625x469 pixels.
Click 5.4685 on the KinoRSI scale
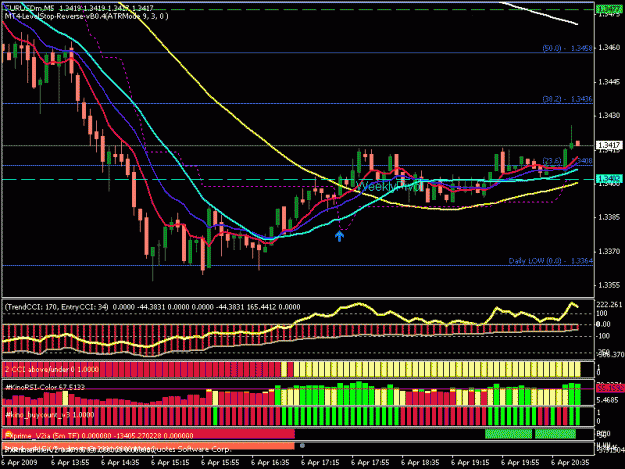tap(608, 400)
